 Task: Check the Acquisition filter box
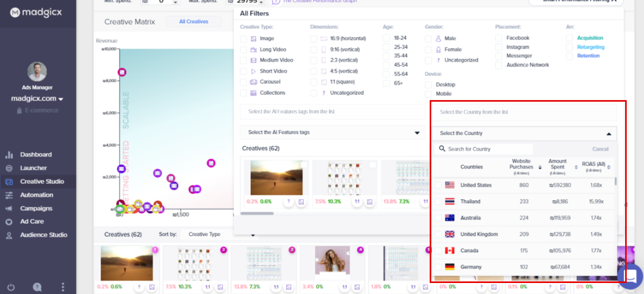click(570, 38)
